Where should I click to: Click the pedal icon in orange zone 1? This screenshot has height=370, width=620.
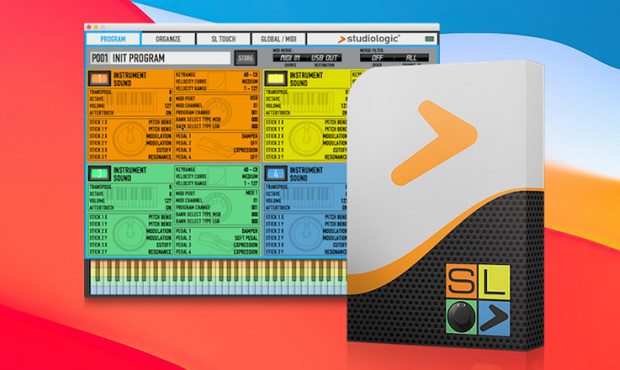214,146
